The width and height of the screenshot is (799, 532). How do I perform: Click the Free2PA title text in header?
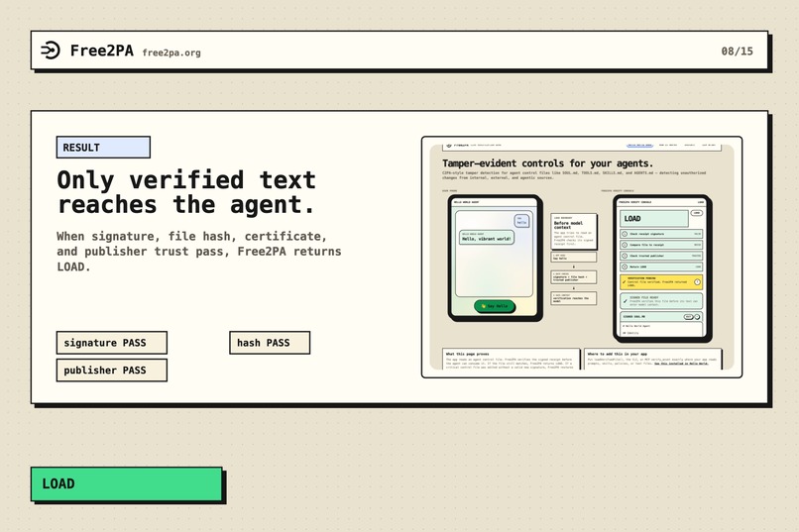pos(102,51)
